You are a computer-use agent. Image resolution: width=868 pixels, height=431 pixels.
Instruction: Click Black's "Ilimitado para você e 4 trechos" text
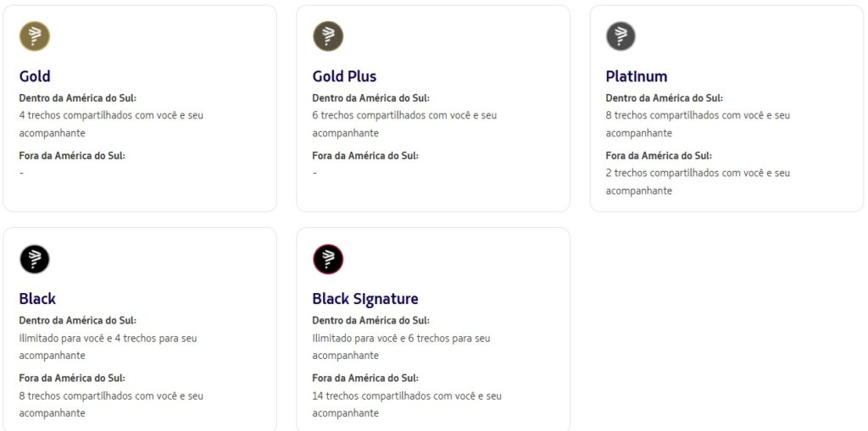tap(108, 338)
